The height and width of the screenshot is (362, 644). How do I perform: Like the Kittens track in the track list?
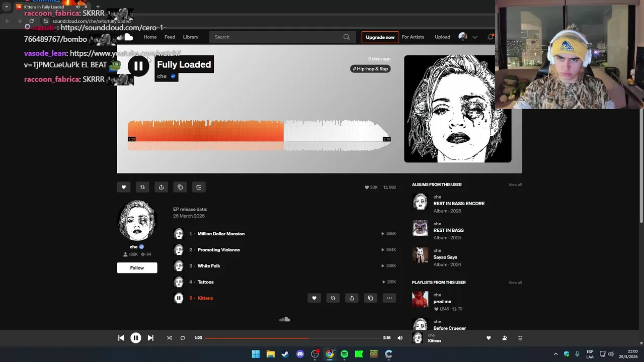(314, 298)
